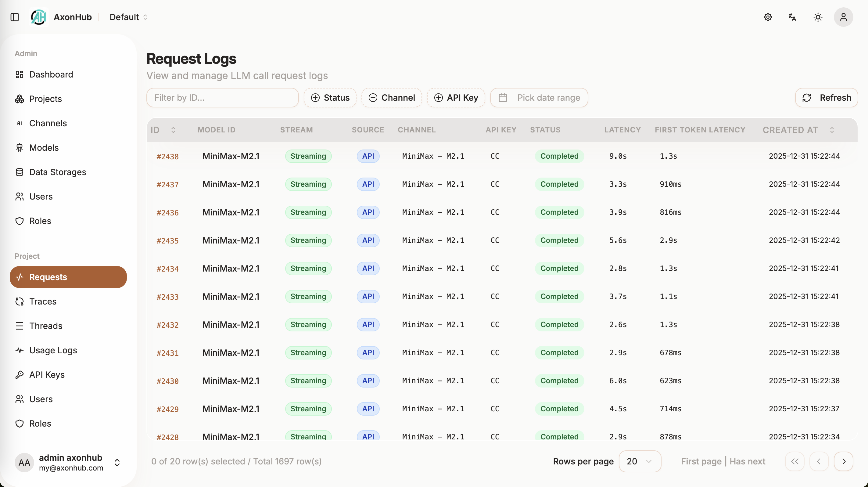The width and height of the screenshot is (868, 487).
Task: Sort the table by CREATED AT column
Action: [832, 130]
